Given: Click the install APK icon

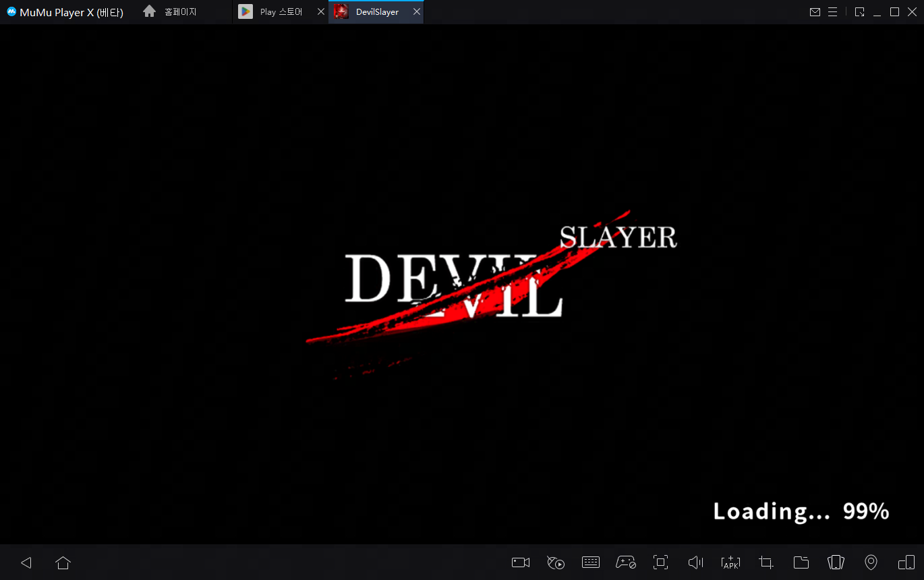Looking at the screenshot, I should pos(731,562).
